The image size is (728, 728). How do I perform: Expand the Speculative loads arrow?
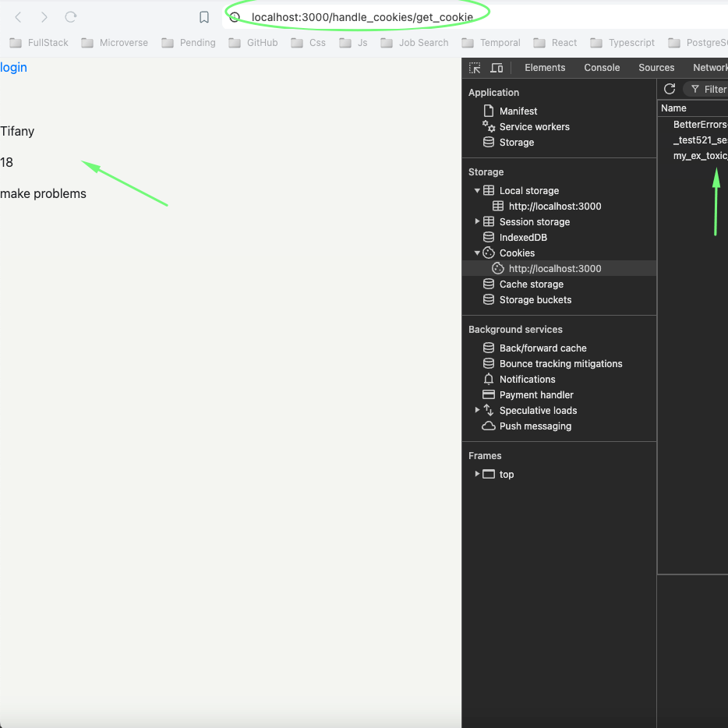(477, 410)
